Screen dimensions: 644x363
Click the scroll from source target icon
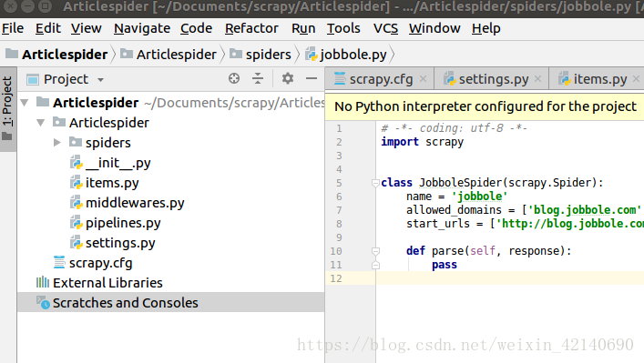(x=234, y=78)
